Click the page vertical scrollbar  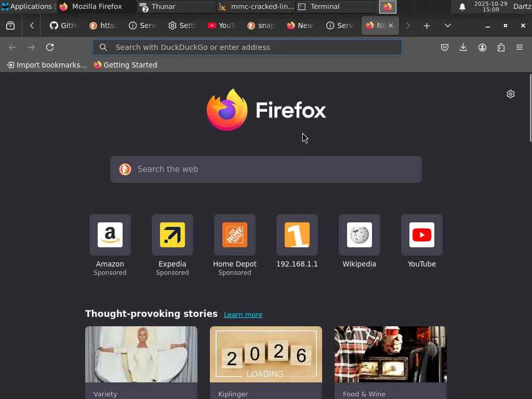[x=530, y=108]
